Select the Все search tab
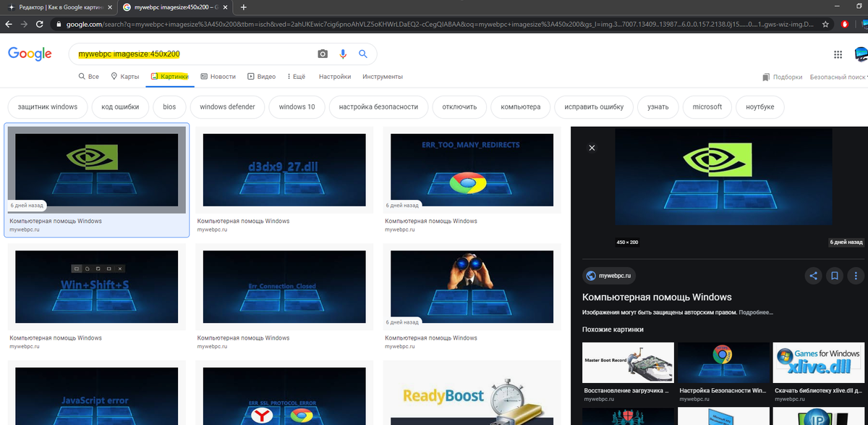The image size is (868, 425). [x=88, y=77]
